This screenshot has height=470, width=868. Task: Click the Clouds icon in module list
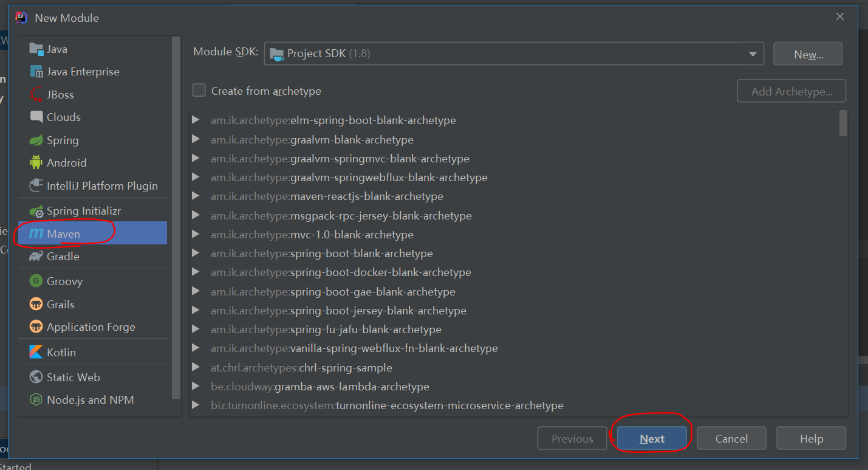36,117
